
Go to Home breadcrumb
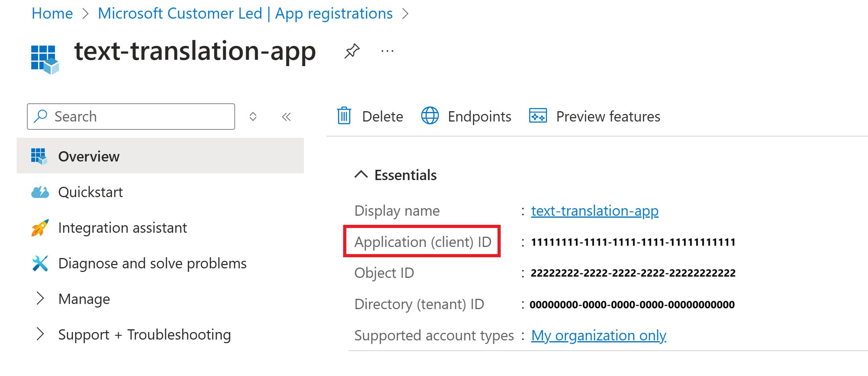52,13
